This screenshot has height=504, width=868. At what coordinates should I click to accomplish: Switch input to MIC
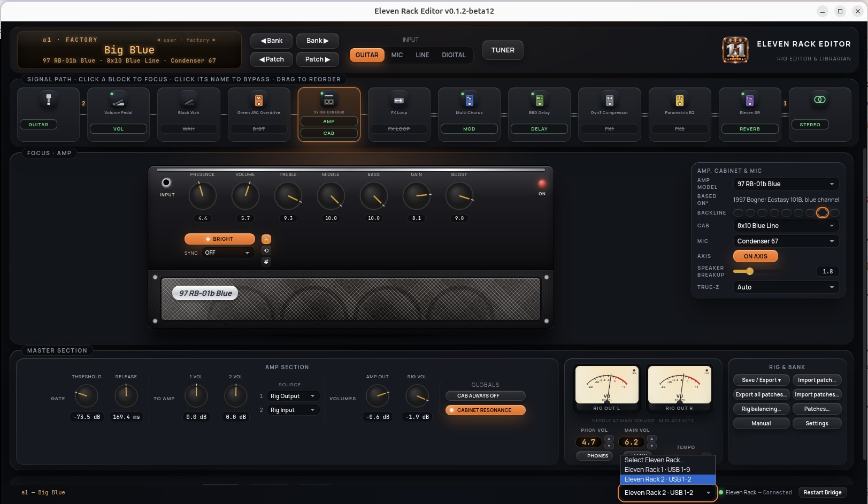397,55
